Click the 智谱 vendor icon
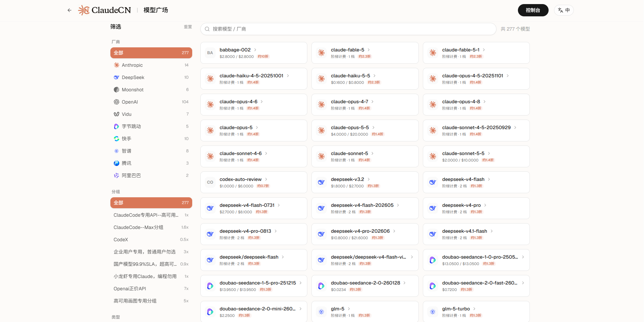Image resolution: width=644 pixels, height=322 pixels. (117, 151)
